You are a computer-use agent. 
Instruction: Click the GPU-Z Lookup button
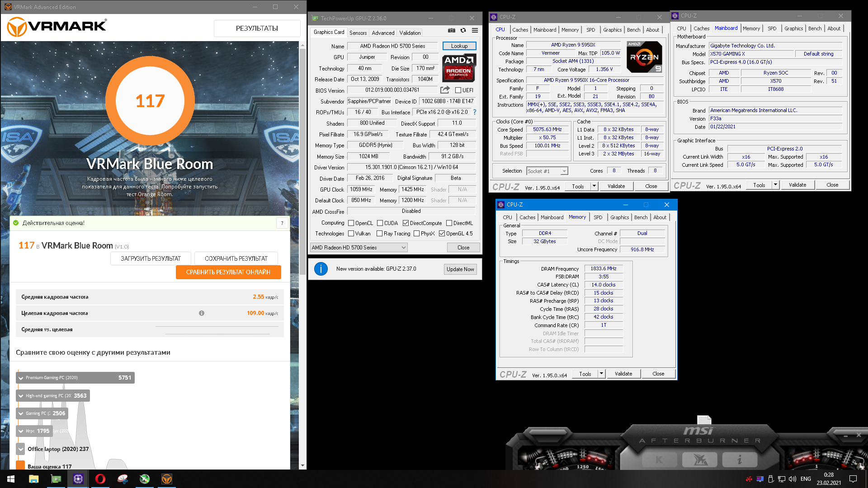(459, 46)
